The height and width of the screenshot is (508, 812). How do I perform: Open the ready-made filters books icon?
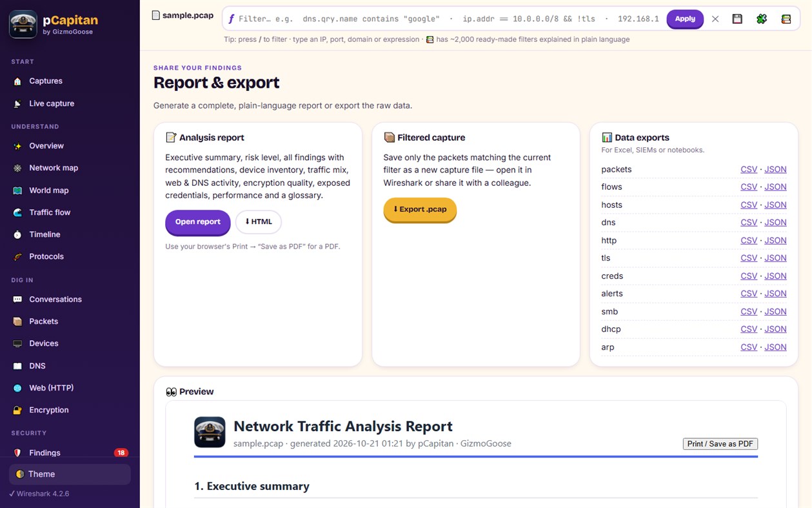[786, 19]
